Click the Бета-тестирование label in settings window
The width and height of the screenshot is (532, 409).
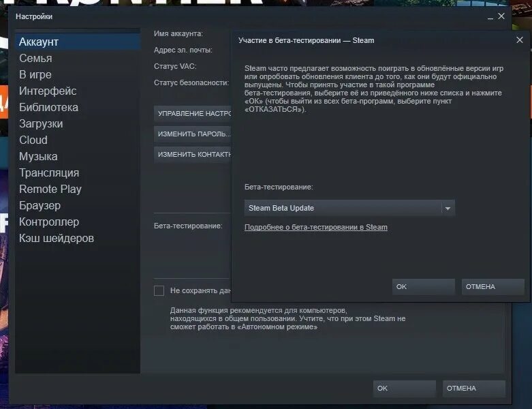tap(188, 226)
